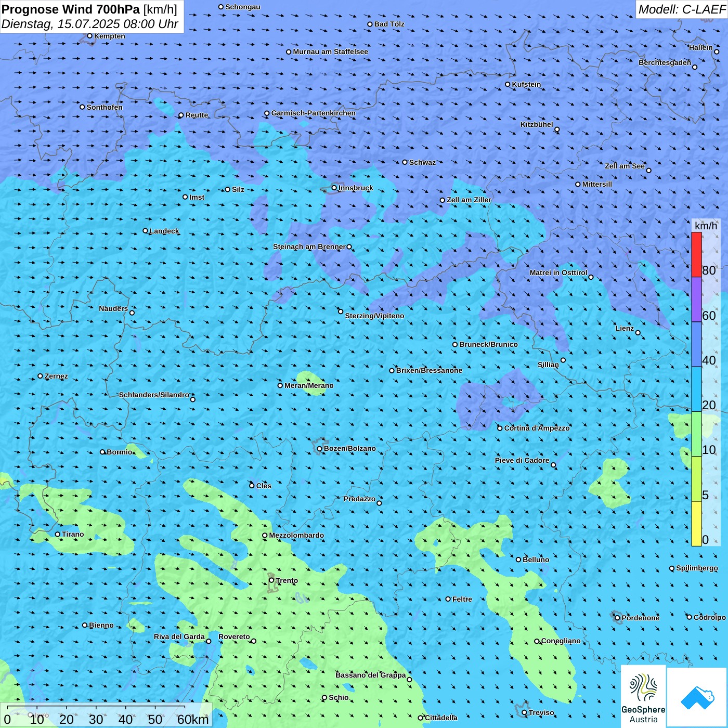
Task: Click the 'Belluno' label
Action: (536, 560)
